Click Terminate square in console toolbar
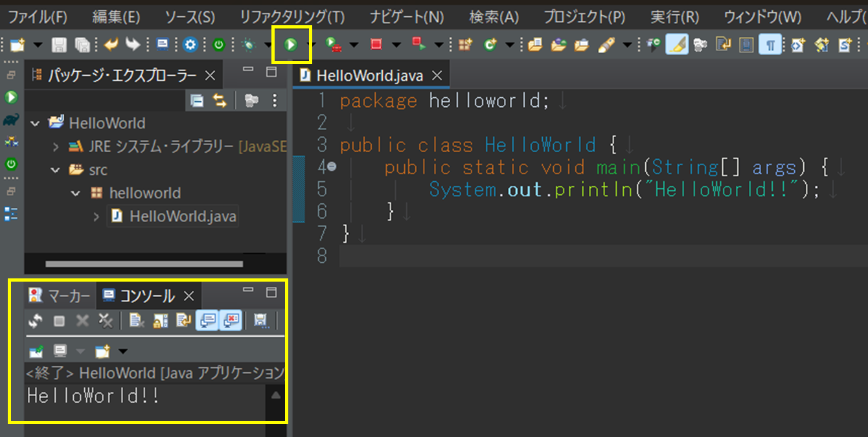The height and width of the screenshot is (437, 868). (x=59, y=320)
